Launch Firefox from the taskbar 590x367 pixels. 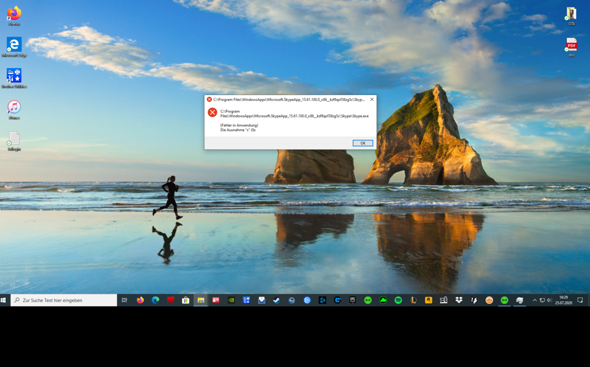pyautogui.click(x=140, y=300)
